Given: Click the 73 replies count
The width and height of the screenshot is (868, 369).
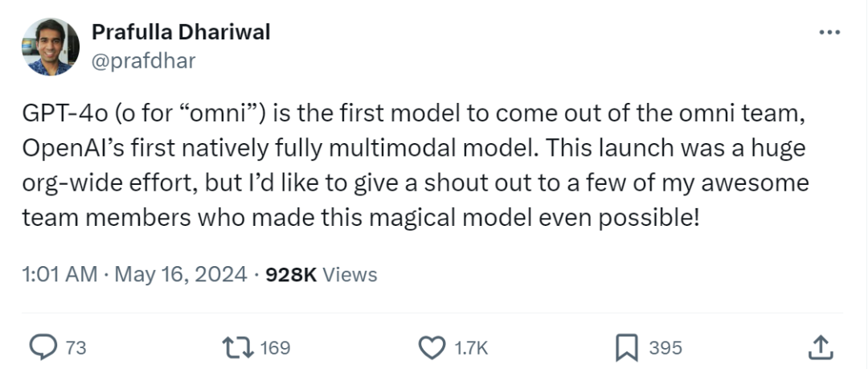Looking at the screenshot, I should pyautogui.click(x=76, y=348).
